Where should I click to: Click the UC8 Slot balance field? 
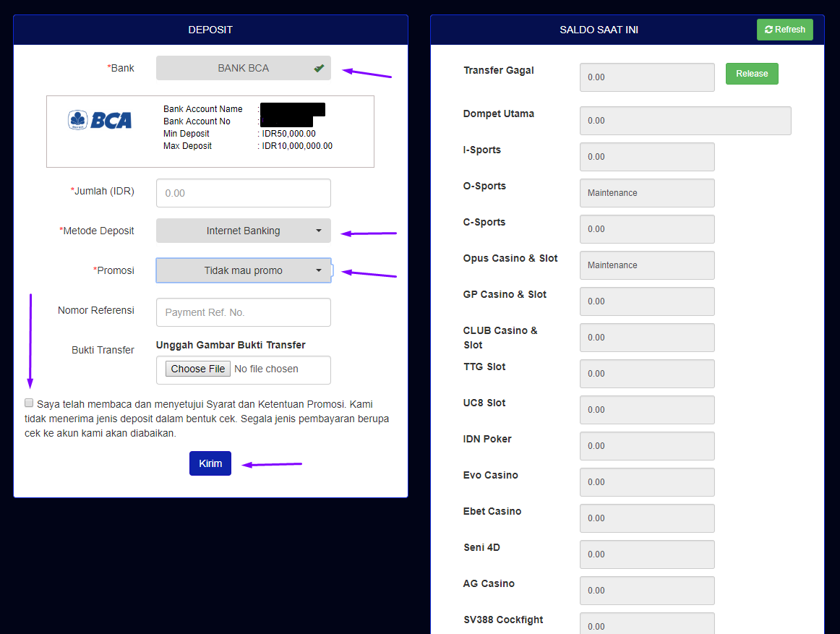coord(647,409)
